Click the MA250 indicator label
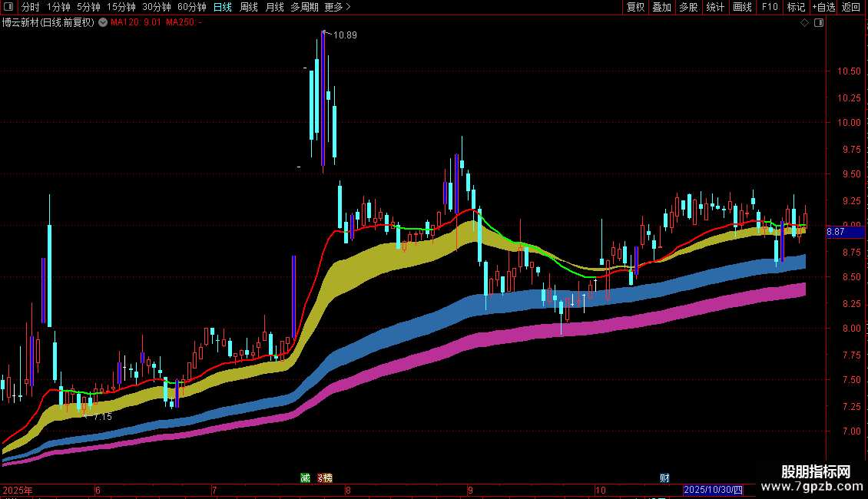This screenshot has height=499, width=868. pyautogui.click(x=184, y=22)
